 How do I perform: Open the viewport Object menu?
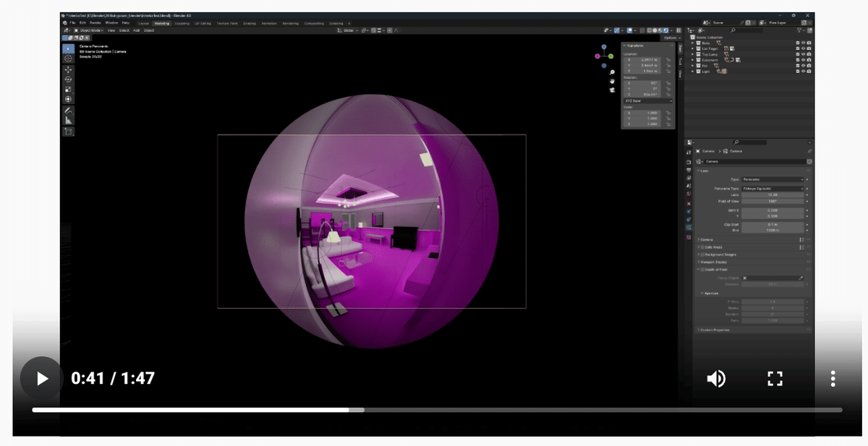coord(148,30)
